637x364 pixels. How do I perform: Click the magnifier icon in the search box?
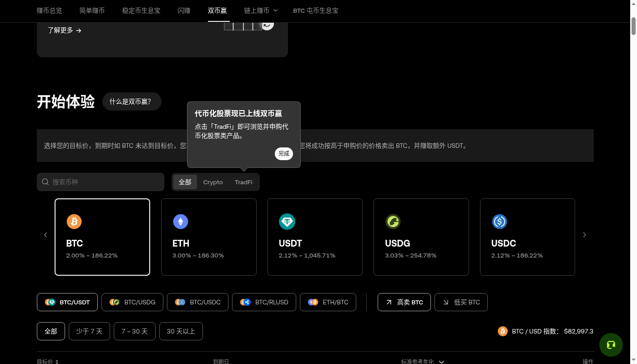[x=45, y=182]
